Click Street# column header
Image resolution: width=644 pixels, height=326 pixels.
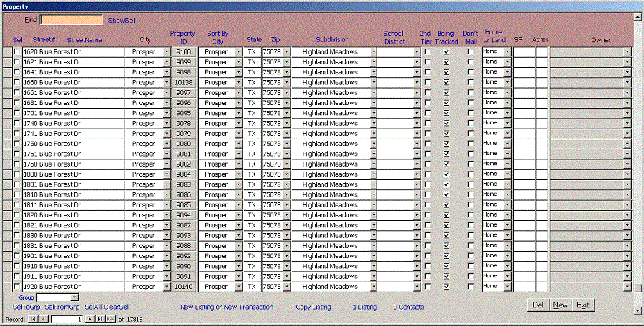[44, 40]
